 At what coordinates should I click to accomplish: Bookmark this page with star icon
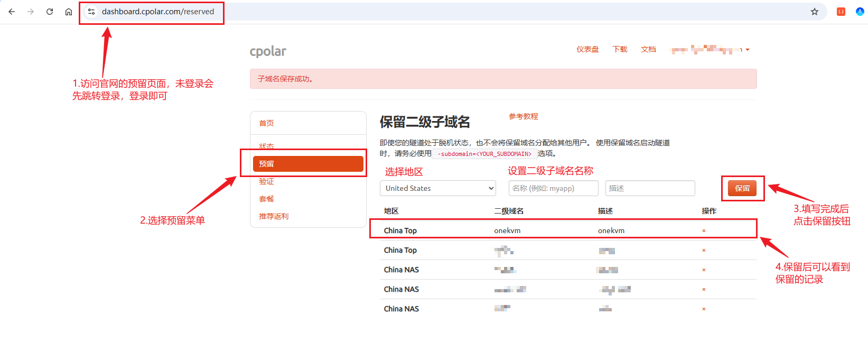(x=814, y=12)
